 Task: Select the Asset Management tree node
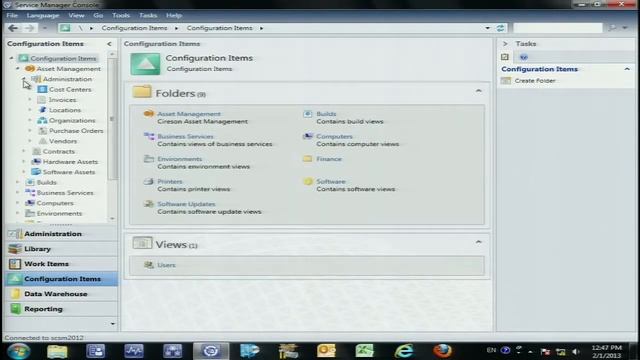point(69,69)
